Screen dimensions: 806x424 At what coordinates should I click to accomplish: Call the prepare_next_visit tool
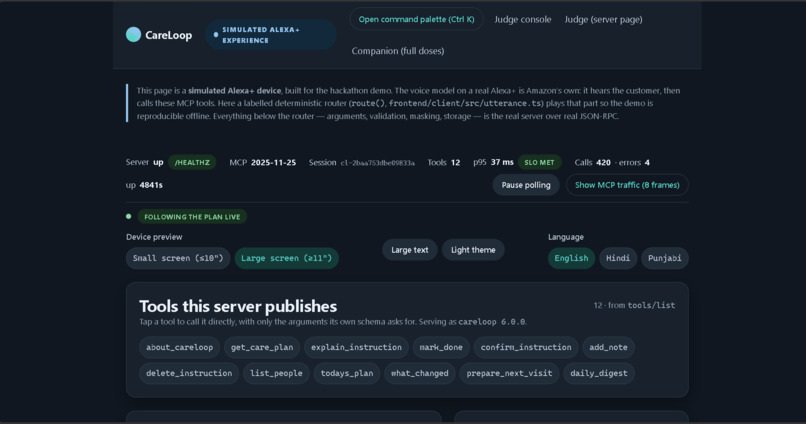point(509,373)
